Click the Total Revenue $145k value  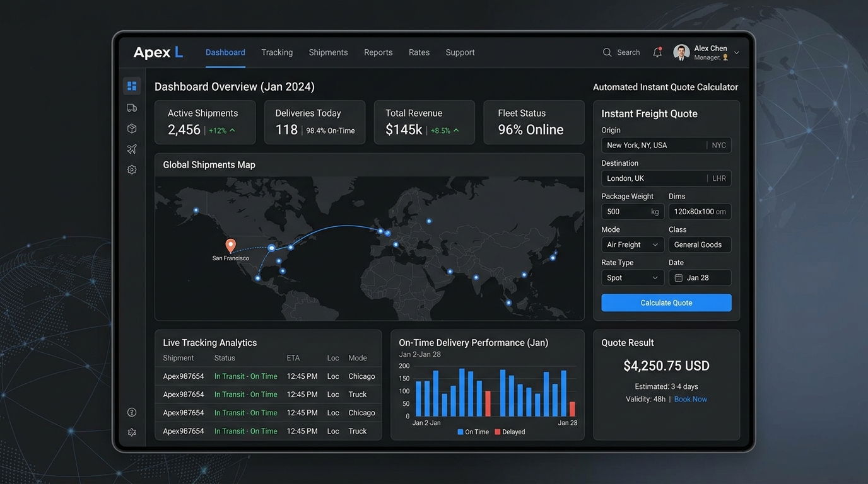click(x=404, y=130)
